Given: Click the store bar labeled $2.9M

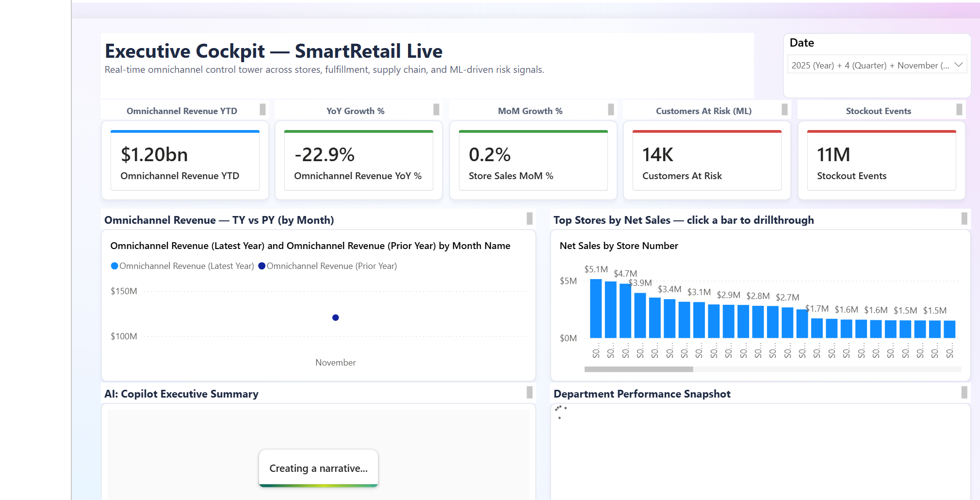Looking at the screenshot, I should (728, 321).
